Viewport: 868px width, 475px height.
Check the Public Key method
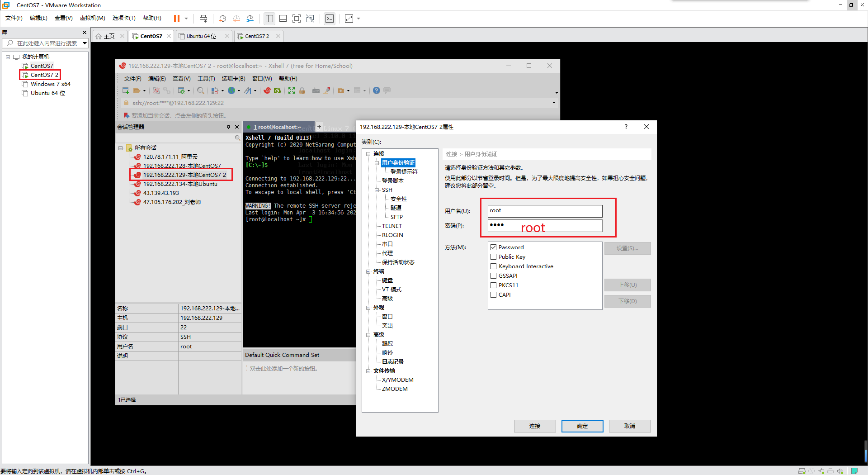[x=494, y=257]
